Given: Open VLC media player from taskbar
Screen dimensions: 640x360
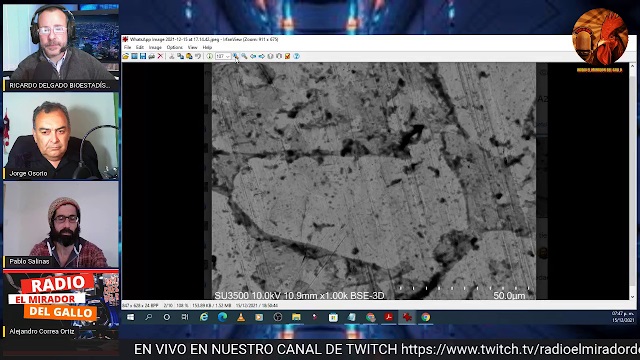Looking at the screenshot, I should click(241, 317).
